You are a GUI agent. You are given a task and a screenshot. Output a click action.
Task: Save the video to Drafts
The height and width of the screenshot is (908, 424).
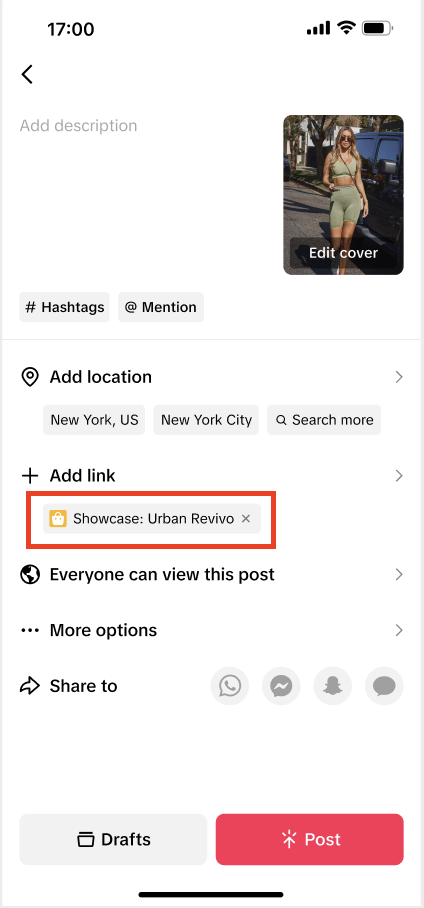(x=113, y=840)
